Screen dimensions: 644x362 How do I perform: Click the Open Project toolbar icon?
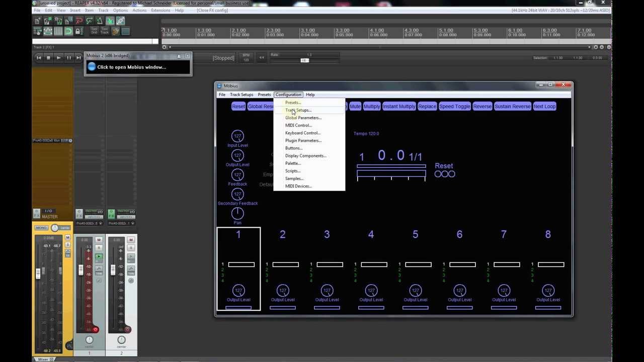pyautogui.click(x=47, y=21)
